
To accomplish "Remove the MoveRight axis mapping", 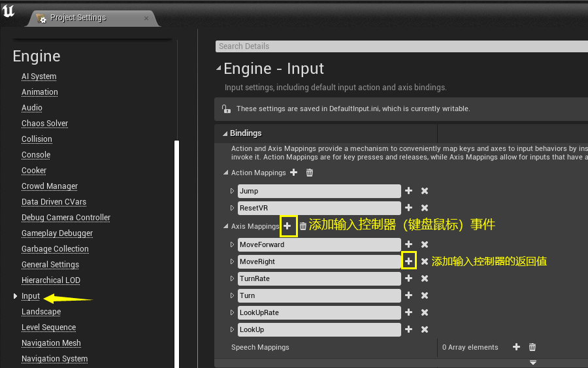I will pos(425,261).
